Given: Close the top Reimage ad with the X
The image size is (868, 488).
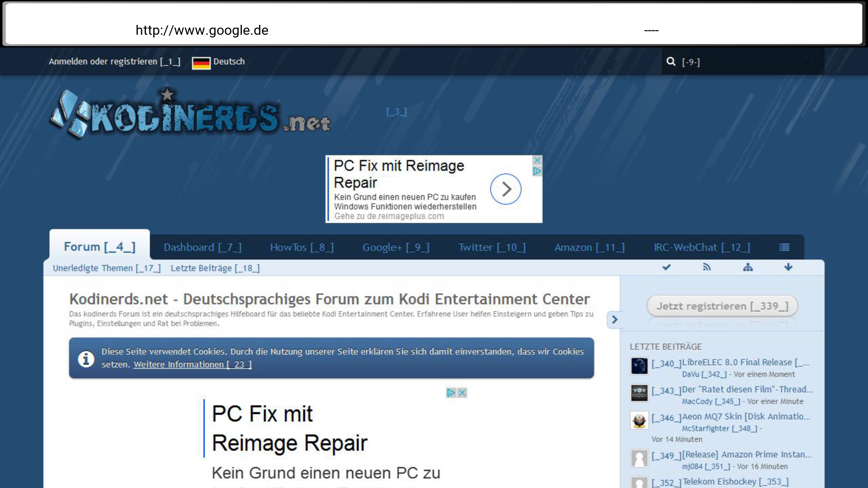Looking at the screenshot, I should [x=537, y=160].
